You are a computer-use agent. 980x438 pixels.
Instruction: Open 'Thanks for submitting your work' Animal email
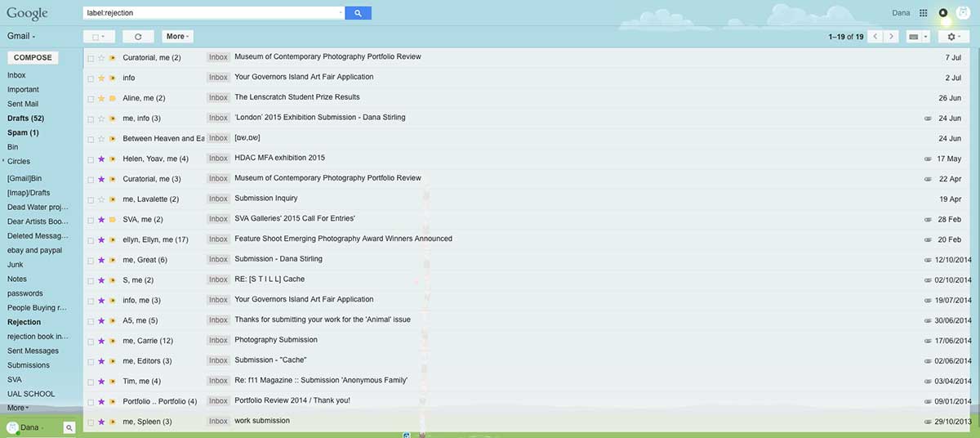click(x=323, y=320)
